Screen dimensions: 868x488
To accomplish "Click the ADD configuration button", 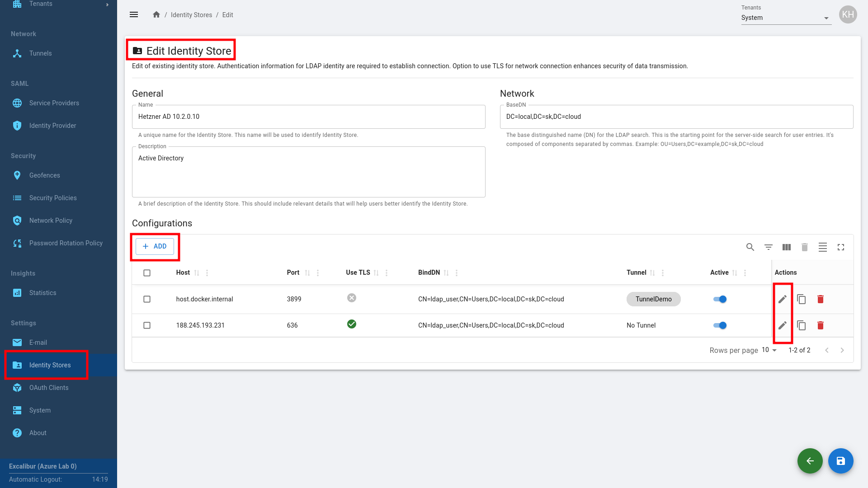I will pos(155,246).
